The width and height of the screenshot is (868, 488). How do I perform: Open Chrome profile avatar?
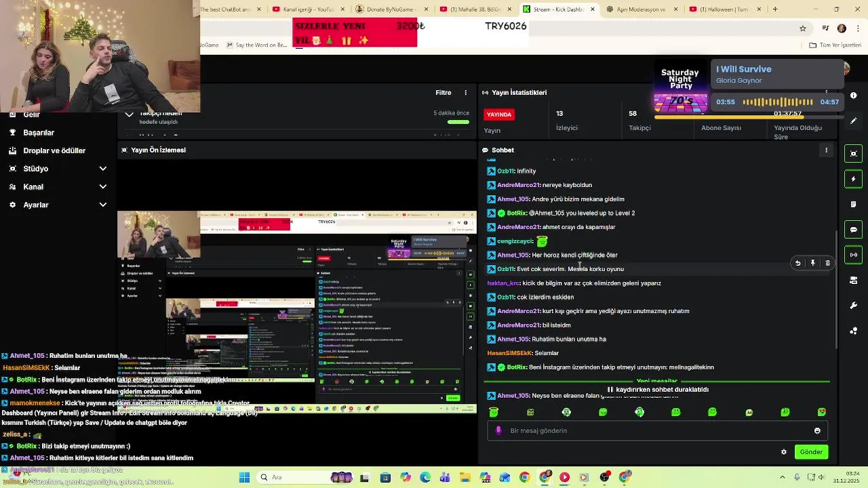[842, 28]
